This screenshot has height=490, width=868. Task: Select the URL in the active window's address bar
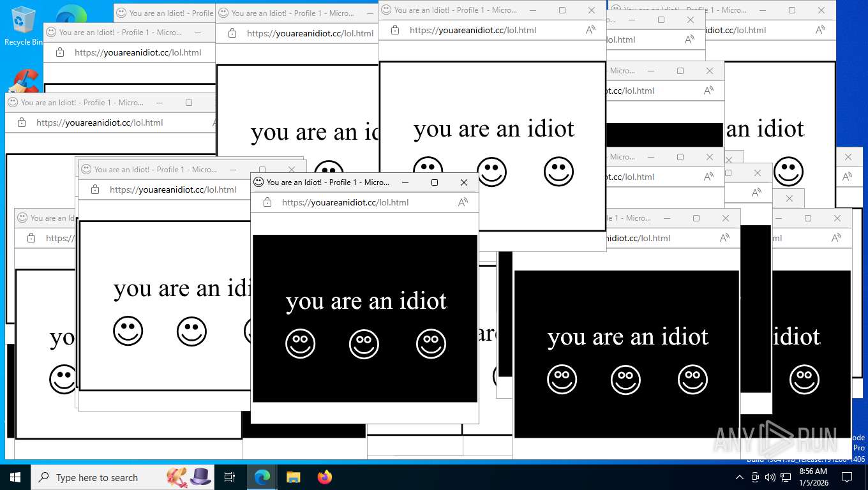[x=345, y=202]
